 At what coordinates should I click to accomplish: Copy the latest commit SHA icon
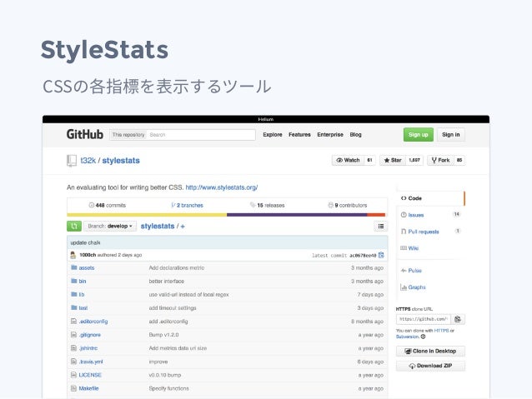(x=381, y=255)
